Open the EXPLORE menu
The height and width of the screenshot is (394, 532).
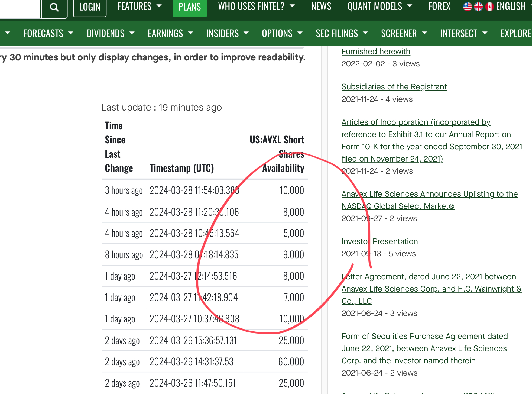pos(516,33)
